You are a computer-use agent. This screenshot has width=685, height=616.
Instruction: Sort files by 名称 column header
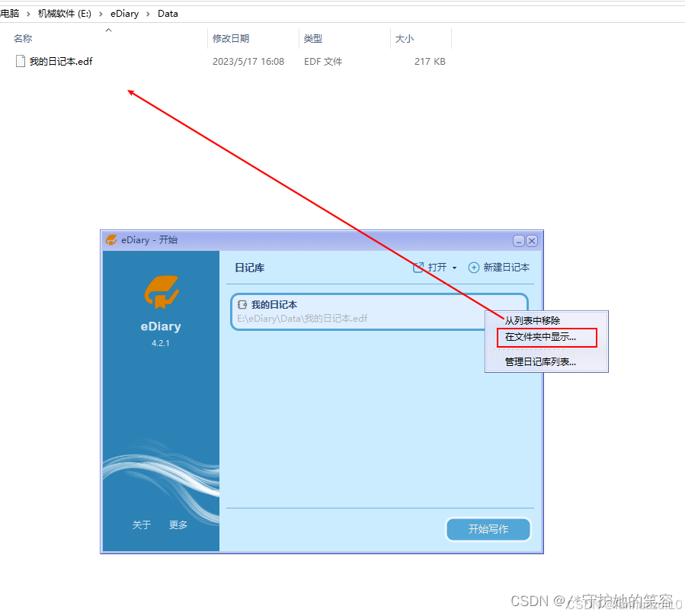[x=23, y=38]
